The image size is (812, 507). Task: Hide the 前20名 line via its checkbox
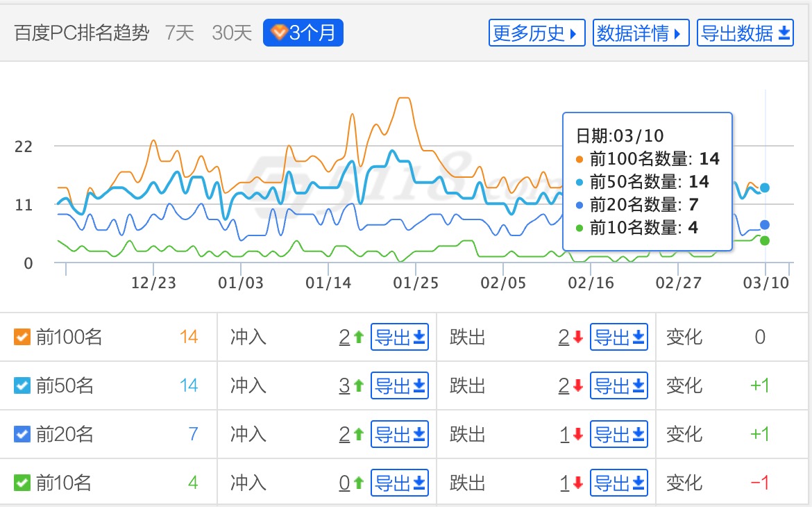(x=22, y=435)
